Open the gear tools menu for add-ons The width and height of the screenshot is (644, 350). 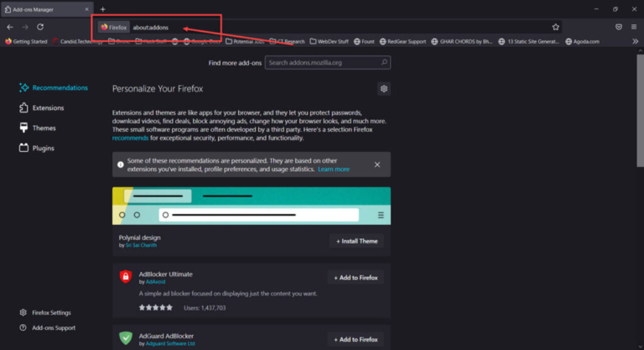[383, 89]
